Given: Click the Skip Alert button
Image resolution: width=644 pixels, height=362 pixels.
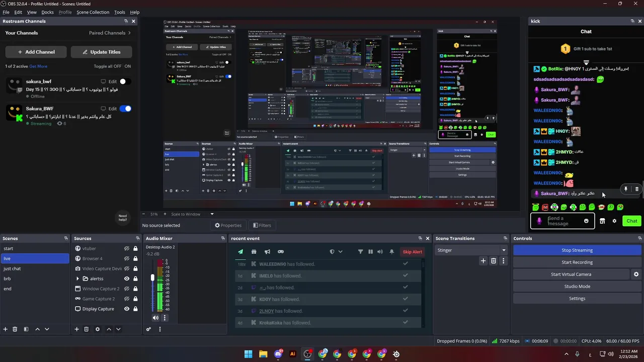Looking at the screenshot, I should pos(413,252).
